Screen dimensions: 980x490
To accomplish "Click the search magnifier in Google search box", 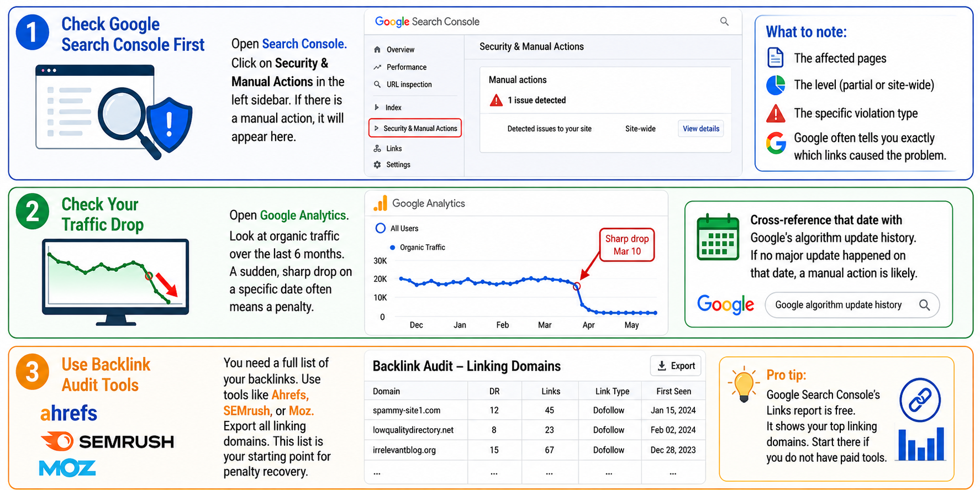I will coord(924,305).
